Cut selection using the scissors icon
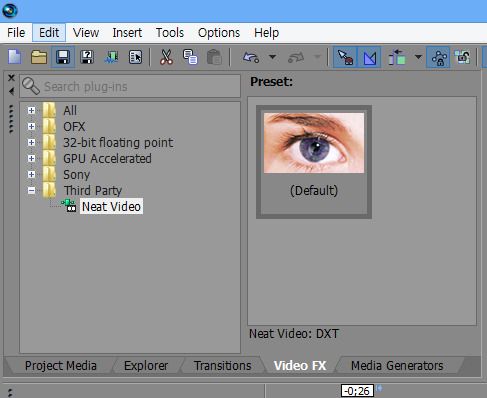Viewport: 487px width, 398px height. pyautogui.click(x=166, y=57)
